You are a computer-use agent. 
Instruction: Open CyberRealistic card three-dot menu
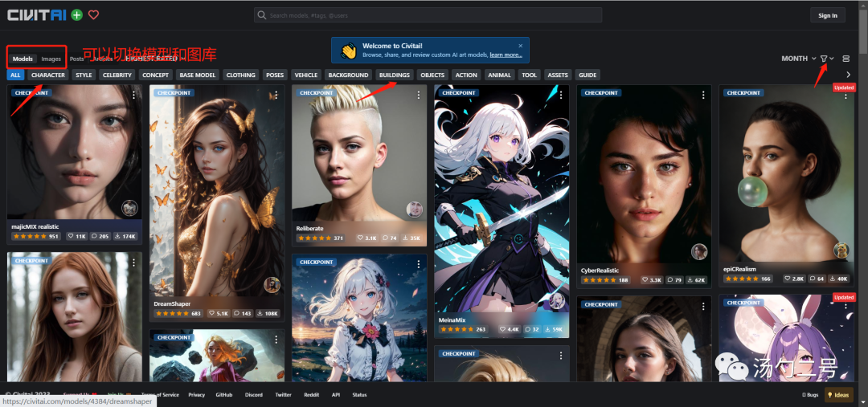pyautogui.click(x=703, y=95)
